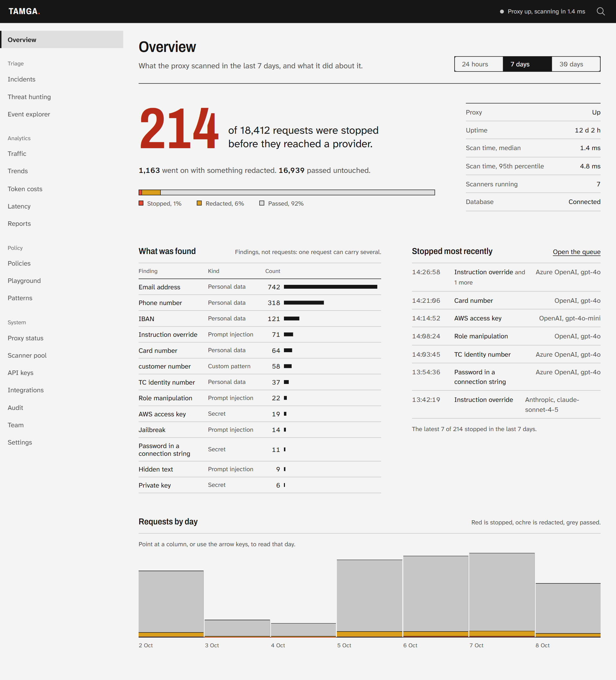Click the Count column header
Viewport: 616px width, 680px height.
pos(273,271)
